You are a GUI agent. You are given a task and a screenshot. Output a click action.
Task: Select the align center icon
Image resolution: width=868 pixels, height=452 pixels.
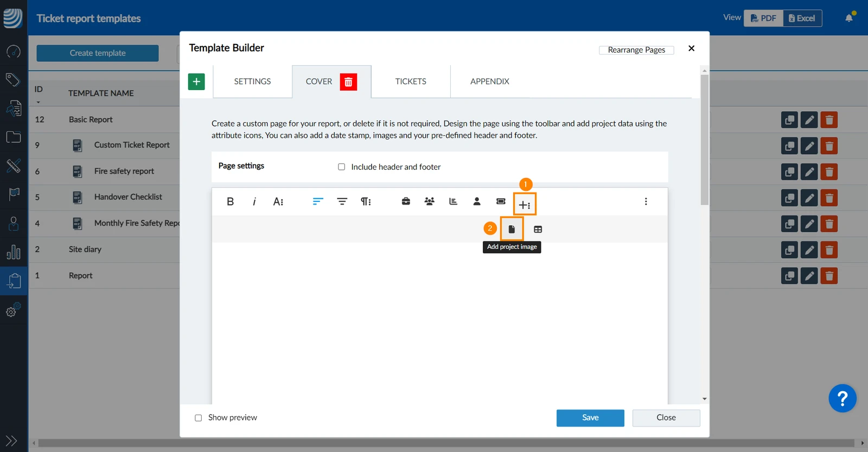point(342,201)
